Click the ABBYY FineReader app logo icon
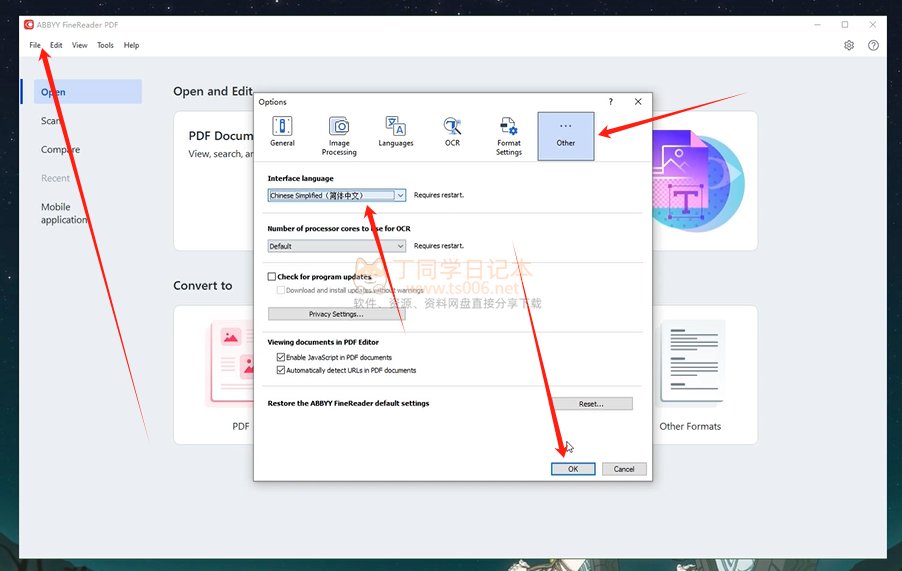The image size is (902, 571). point(29,25)
